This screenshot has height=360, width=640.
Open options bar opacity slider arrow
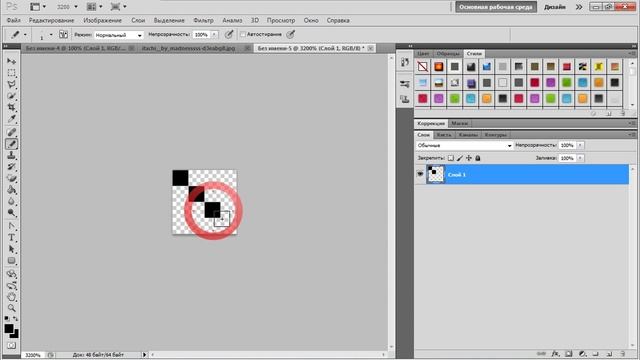coord(214,35)
